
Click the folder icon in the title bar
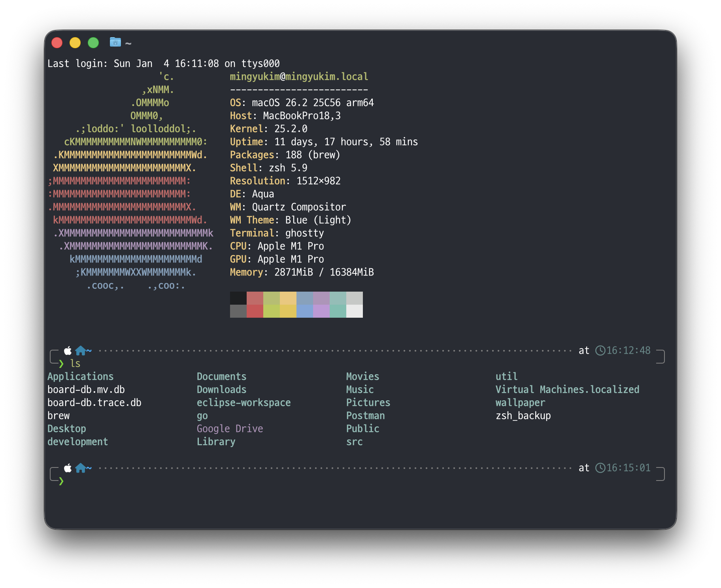tap(115, 42)
